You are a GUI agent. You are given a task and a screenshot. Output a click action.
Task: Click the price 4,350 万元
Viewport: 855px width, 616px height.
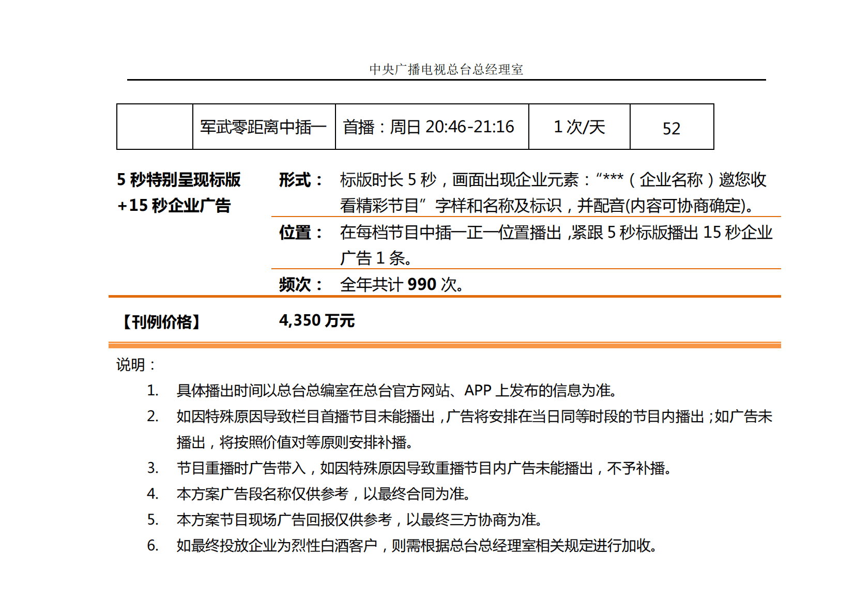317,320
